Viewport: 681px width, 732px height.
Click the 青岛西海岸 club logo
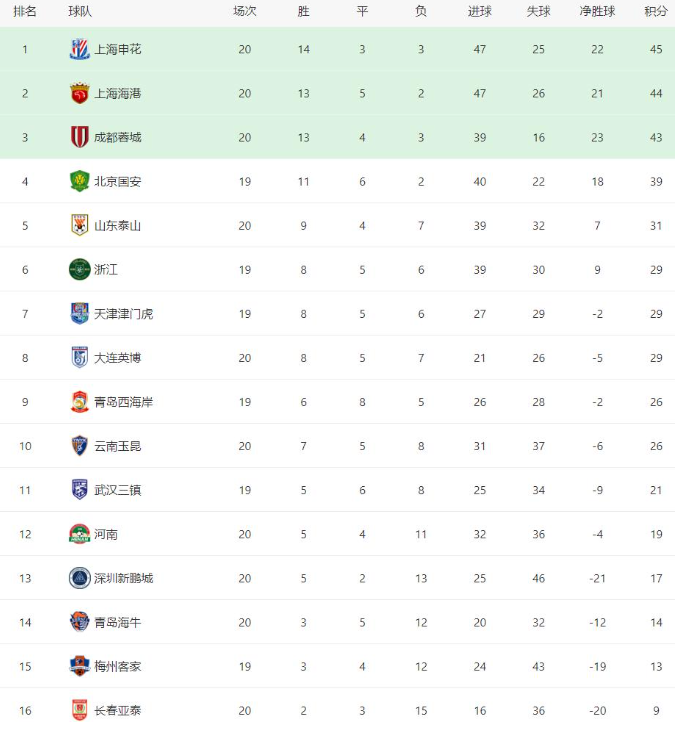pyautogui.click(x=80, y=401)
